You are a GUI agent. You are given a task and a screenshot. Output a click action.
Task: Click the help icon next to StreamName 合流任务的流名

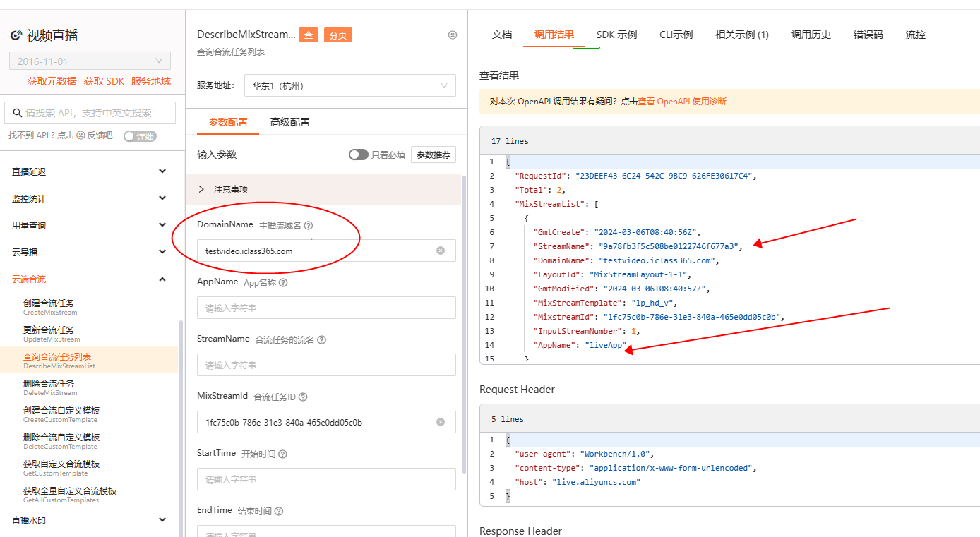tap(321, 339)
